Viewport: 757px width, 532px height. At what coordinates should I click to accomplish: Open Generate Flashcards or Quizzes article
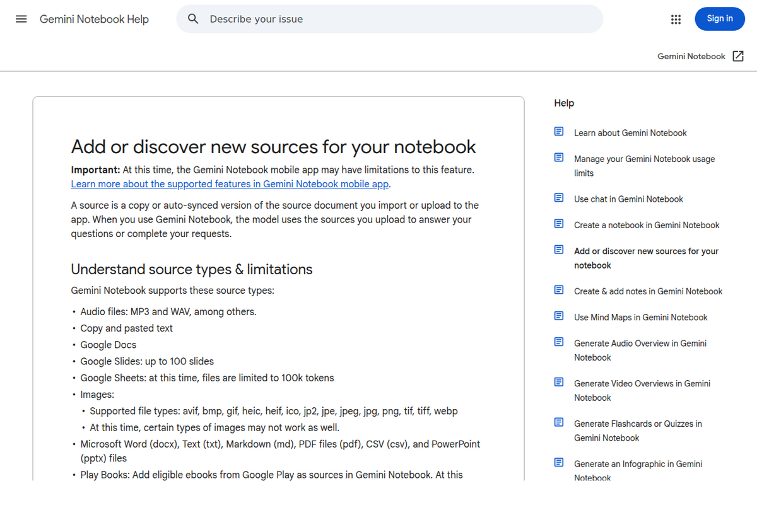[x=638, y=431]
